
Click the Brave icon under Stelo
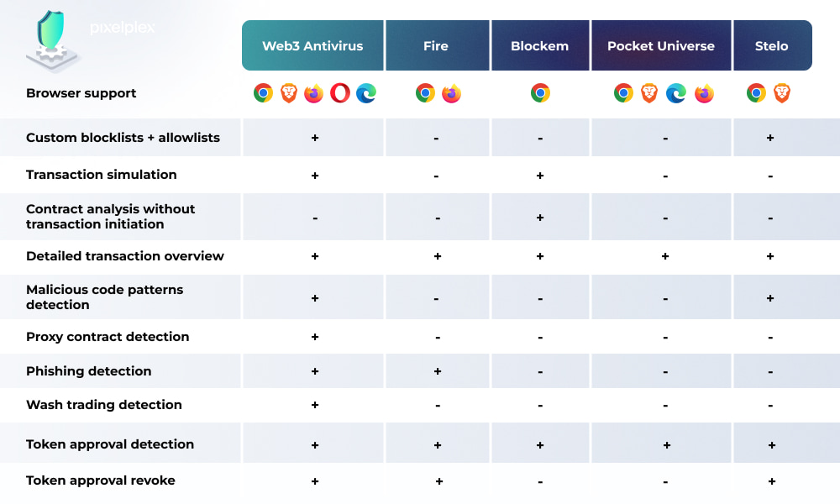point(782,93)
